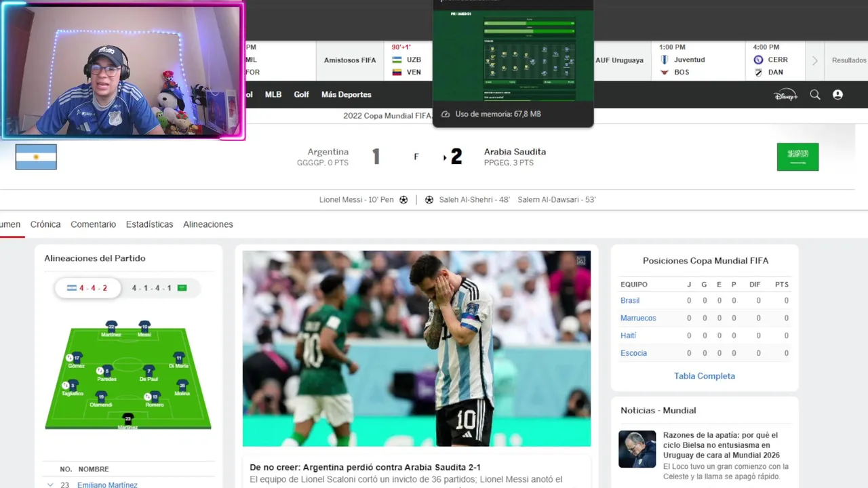
Task: Select goalkeeper Martínez number 23 jersey
Action: click(127, 419)
